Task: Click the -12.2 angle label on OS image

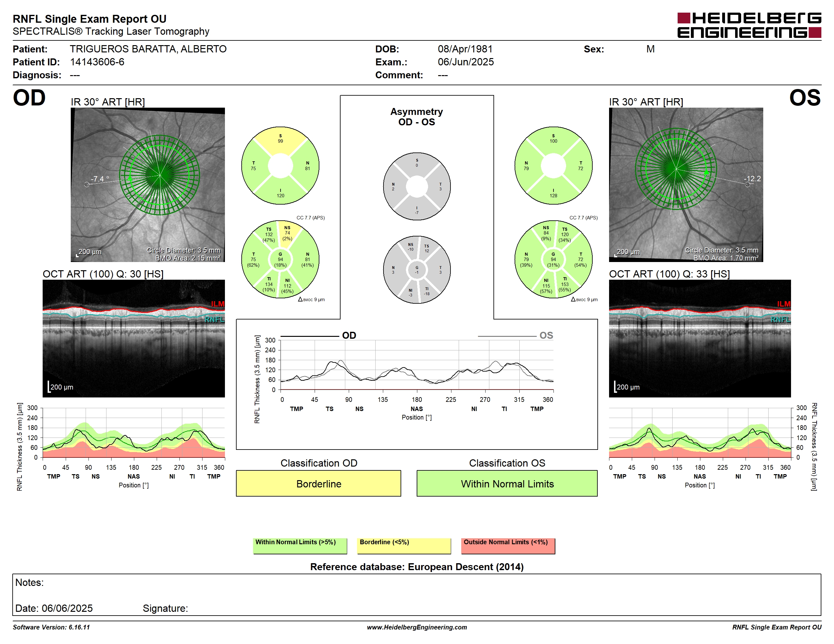Action: [752, 179]
